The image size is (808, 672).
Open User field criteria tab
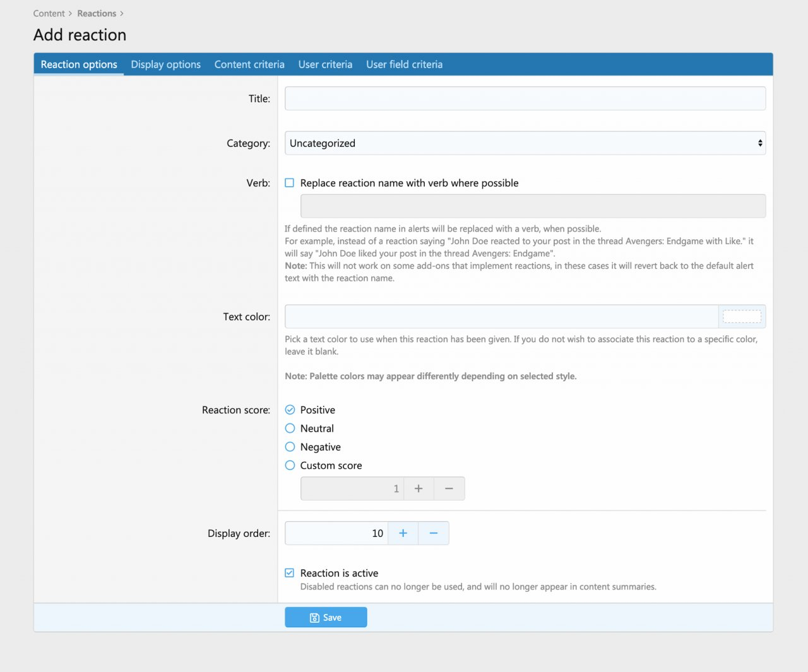click(404, 64)
